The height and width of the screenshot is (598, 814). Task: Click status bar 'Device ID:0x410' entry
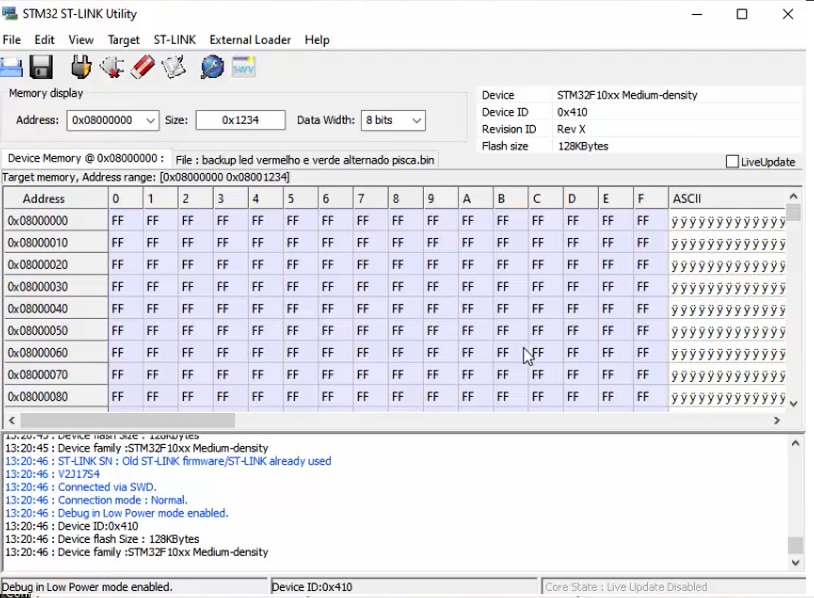311,587
